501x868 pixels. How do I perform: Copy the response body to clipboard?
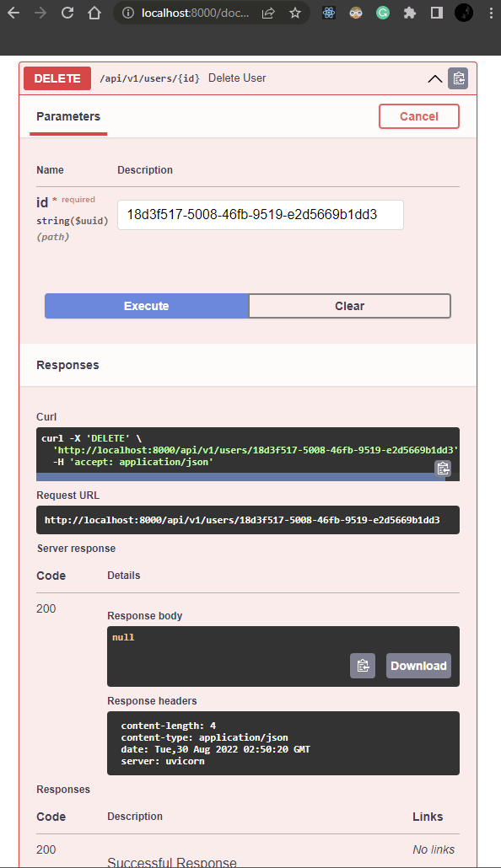(x=363, y=666)
